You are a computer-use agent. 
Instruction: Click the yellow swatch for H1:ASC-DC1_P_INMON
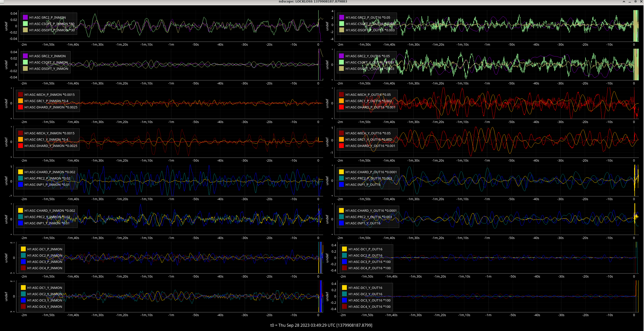23,249
